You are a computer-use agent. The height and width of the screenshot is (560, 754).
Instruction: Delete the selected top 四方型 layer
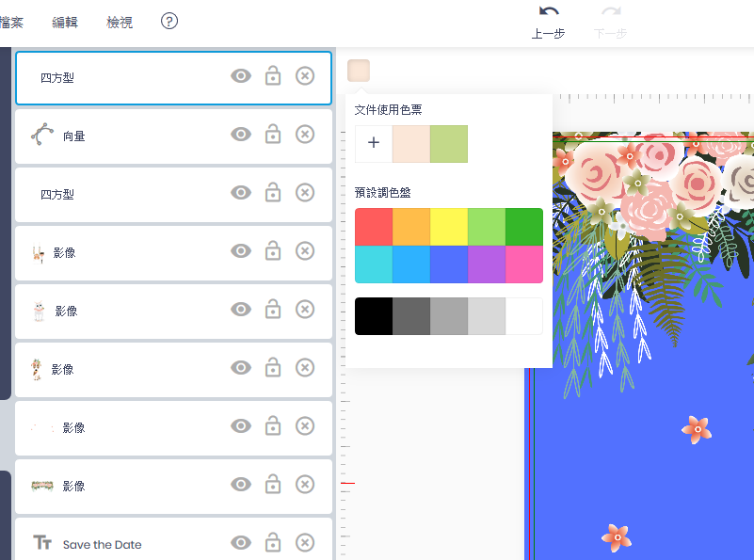305,76
